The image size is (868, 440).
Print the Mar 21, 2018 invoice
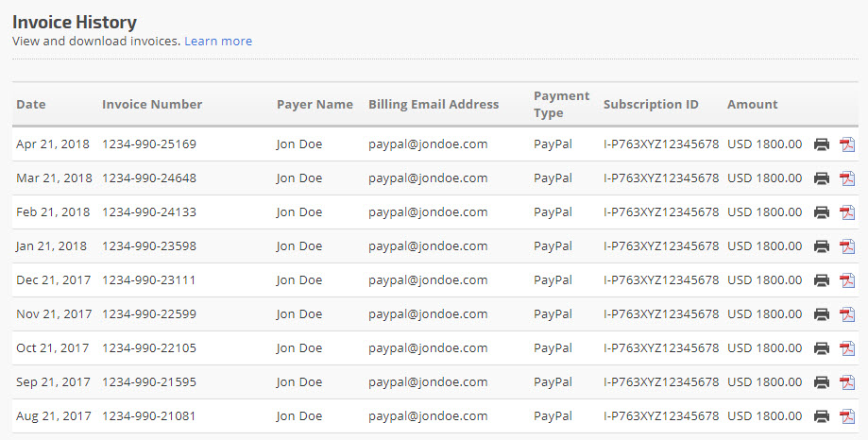(x=822, y=178)
